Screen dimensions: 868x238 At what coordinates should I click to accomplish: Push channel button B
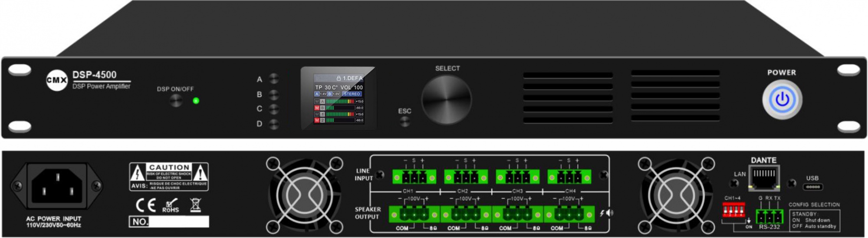coord(273,94)
